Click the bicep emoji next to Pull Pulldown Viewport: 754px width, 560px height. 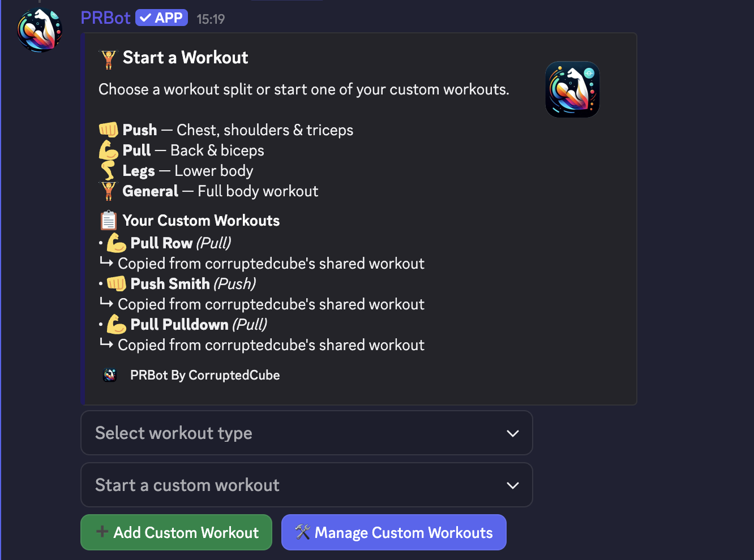[x=117, y=324]
